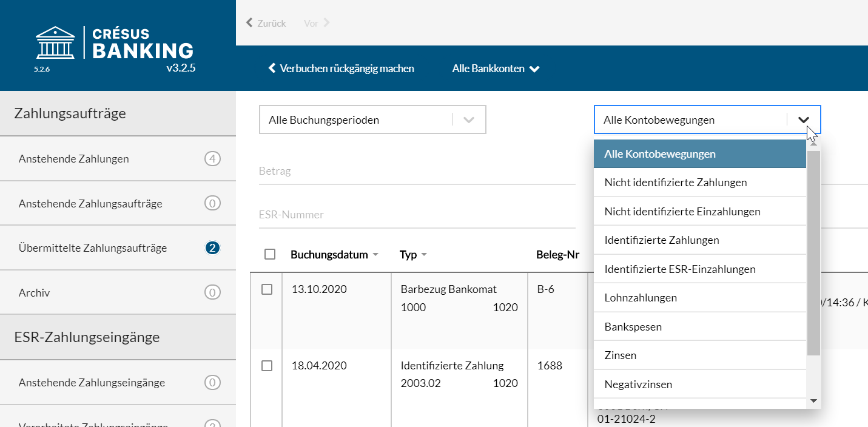Select Nicht identifizierte Zahlungen option
The image size is (868, 427).
click(x=700, y=183)
